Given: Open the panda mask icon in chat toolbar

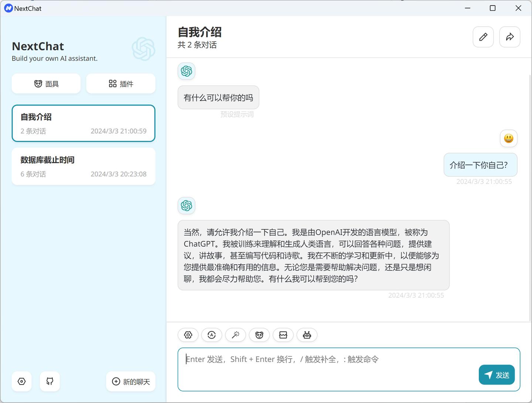Looking at the screenshot, I should click(259, 335).
